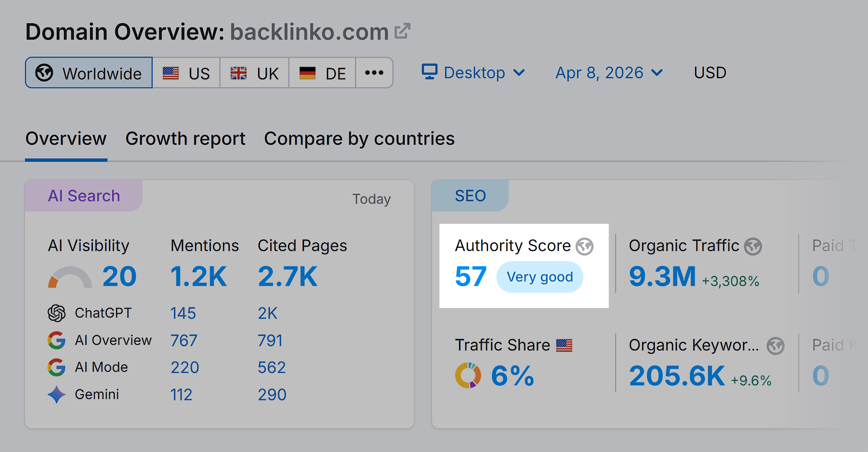This screenshot has height=452, width=868.
Task: Select the Gemini icon
Action: tap(56, 394)
